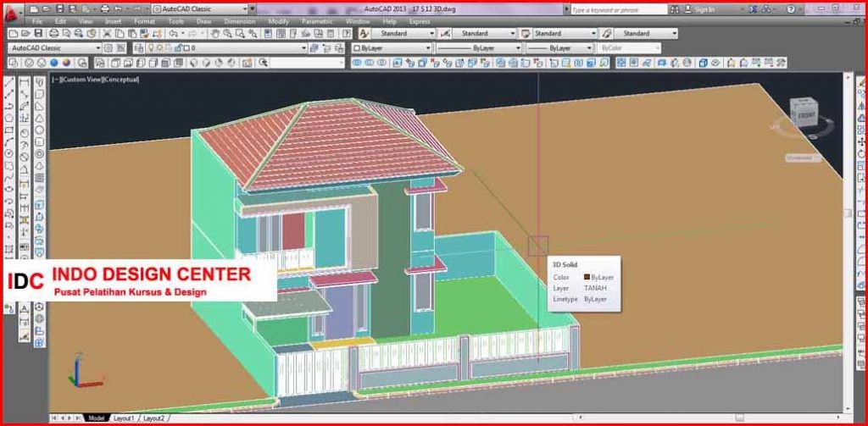Open Layer Properties Manager icon
Screen dimensions: 868x426
click(138, 48)
